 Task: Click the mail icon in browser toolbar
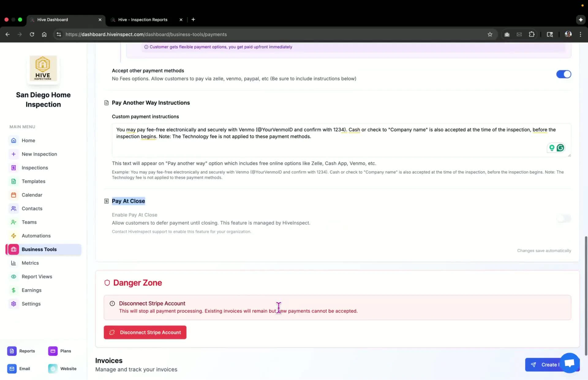tap(519, 34)
